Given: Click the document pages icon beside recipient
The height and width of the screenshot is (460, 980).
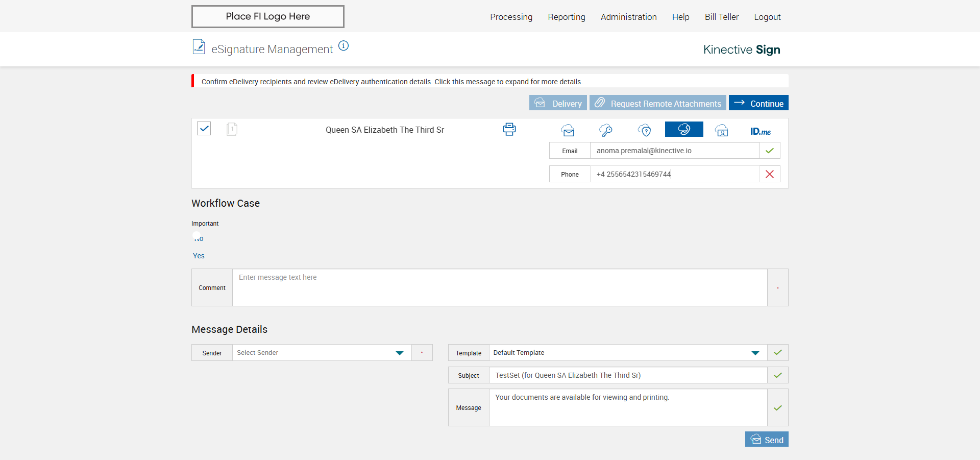Looking at the screenshot, I should pyautogui.click(x=232, y=129).
